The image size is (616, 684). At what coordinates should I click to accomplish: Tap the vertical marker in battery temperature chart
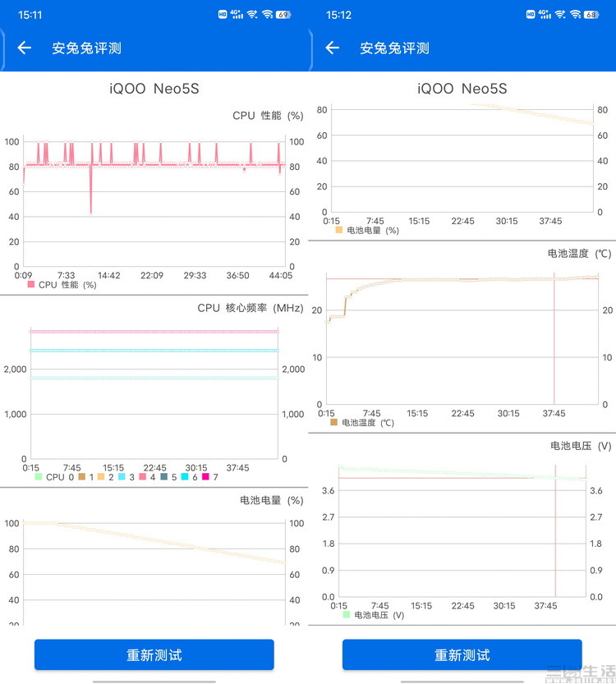554,340
